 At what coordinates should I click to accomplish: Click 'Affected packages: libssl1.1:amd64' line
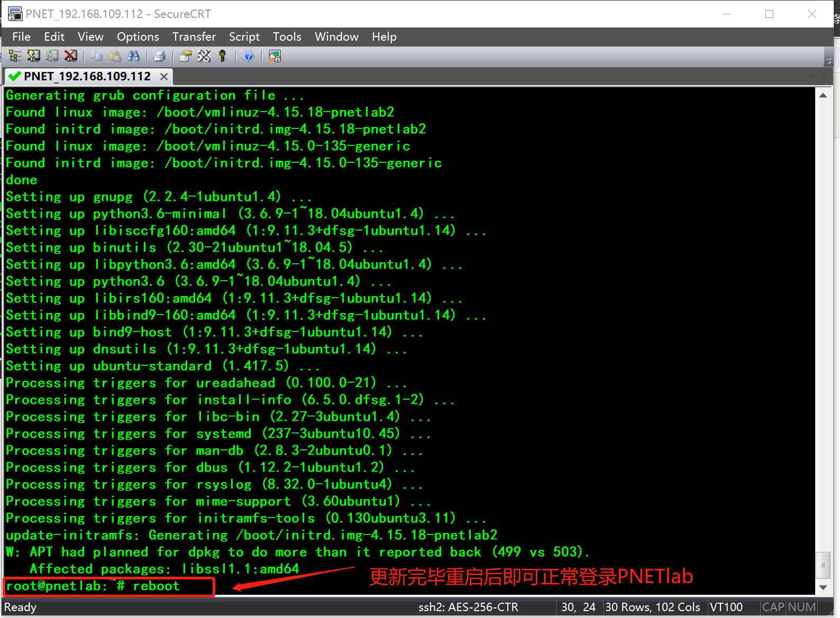click(x=165, y=569)
